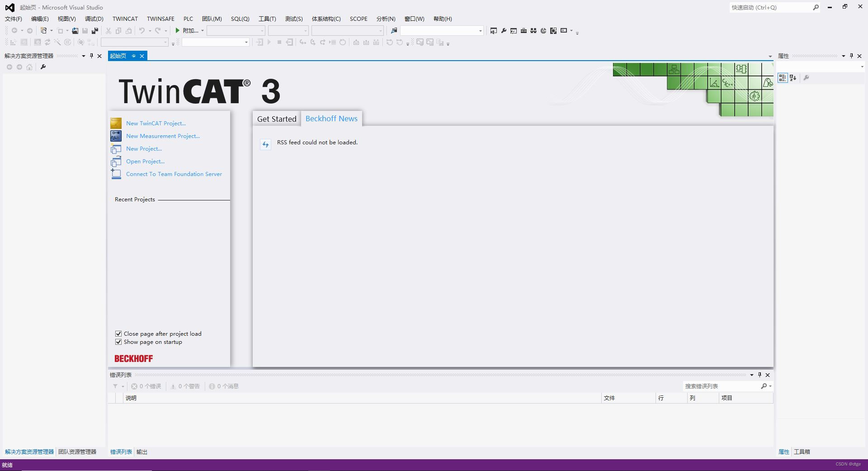The height and width of the screenshot is (471, 868).
Task: Click the error list filter funnel icon
Action: click(x=115, y=386)
